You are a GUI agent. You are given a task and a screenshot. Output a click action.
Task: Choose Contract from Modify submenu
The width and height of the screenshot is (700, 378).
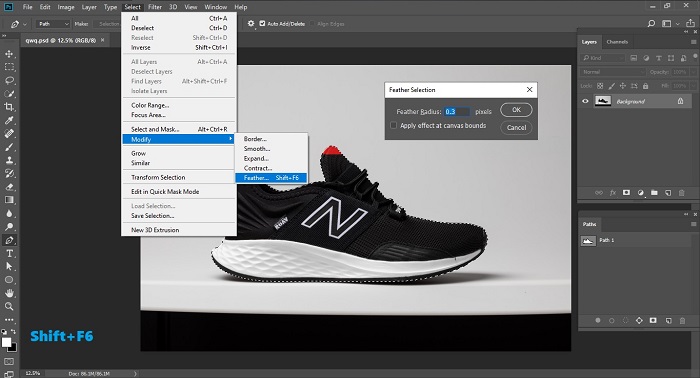[271, 168]
